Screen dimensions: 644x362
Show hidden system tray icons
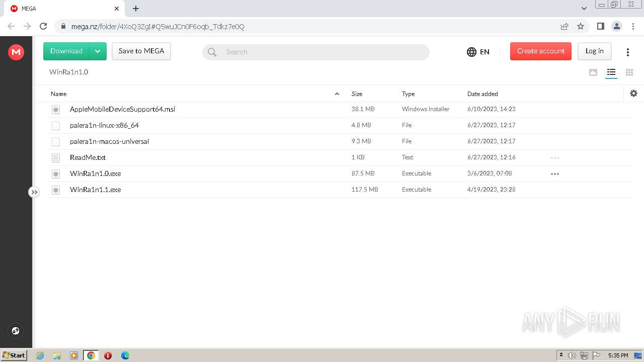click(x=561, y=355)
